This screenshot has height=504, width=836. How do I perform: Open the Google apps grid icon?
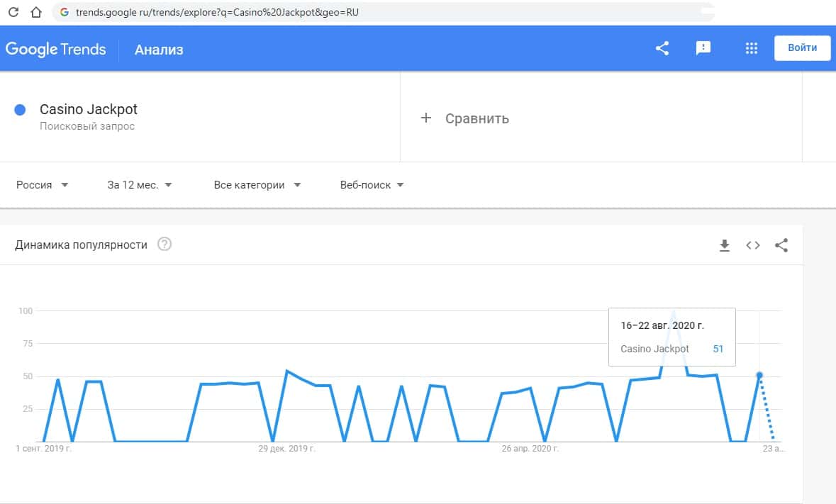click(x=752, y=48)
